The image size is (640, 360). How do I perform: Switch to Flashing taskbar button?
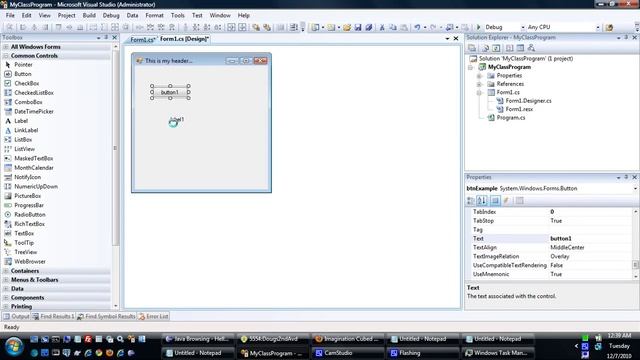click(x=423, y=353)
